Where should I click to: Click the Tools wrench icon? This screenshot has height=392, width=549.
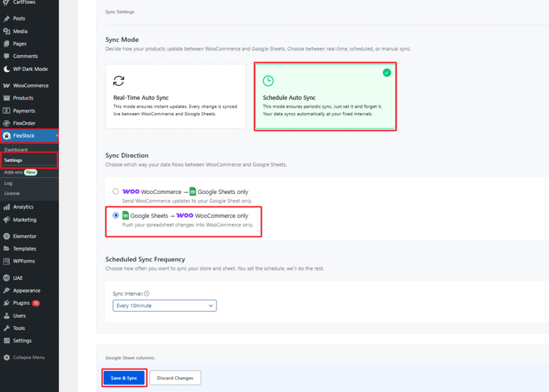pyautogui.click(x=6, y=328)
